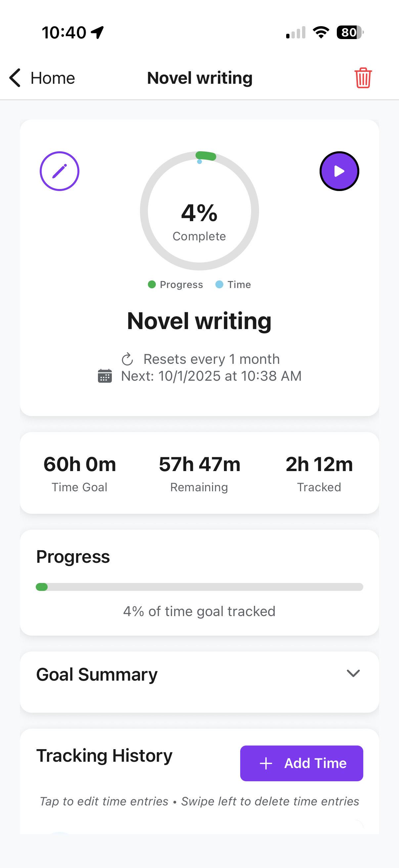
Task: Tap the green Progress legend dot
Action: tap(152, 284)
